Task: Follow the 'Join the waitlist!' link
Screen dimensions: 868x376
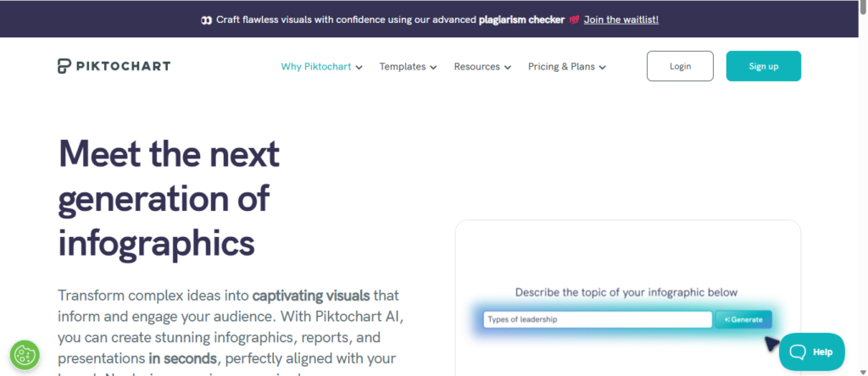Action: click(x=620, y=19)
